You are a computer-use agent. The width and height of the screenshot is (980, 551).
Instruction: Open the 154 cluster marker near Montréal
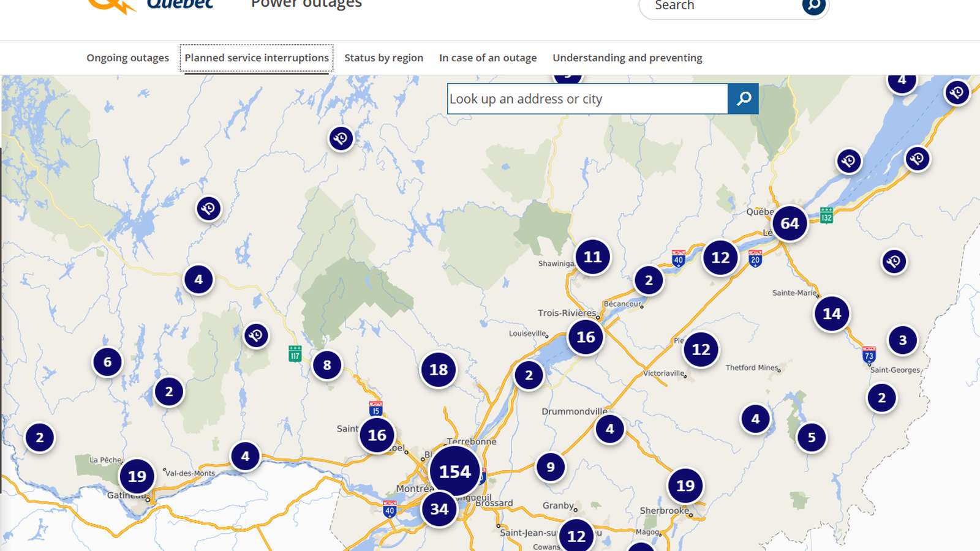click(x=454, y=471)
